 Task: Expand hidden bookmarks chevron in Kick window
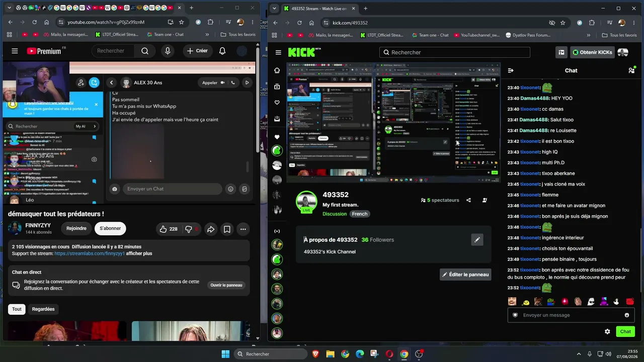coord(589,35)
